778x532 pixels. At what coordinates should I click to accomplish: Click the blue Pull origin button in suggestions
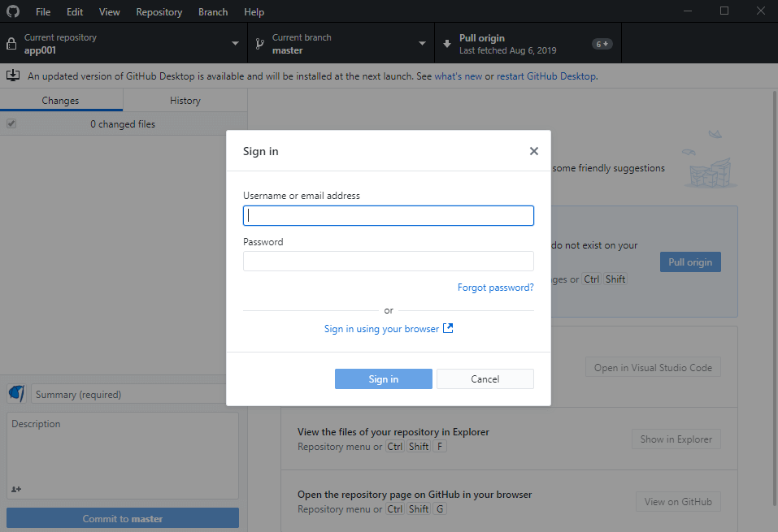pos(690,262)
